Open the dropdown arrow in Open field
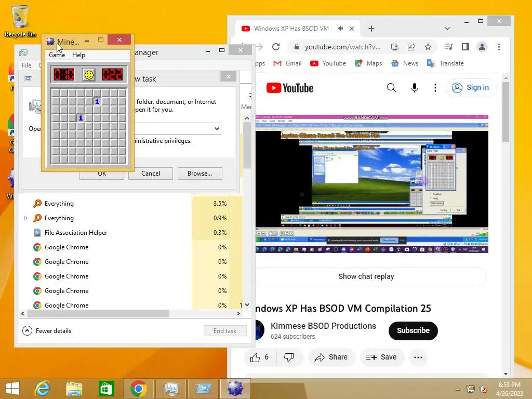The image size is (532, 399). [217, 129]
